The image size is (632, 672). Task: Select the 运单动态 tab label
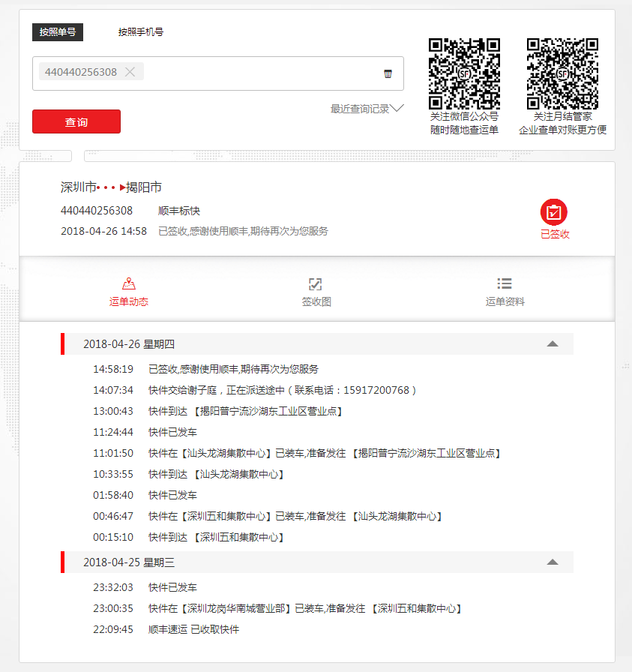pos(128,301)
